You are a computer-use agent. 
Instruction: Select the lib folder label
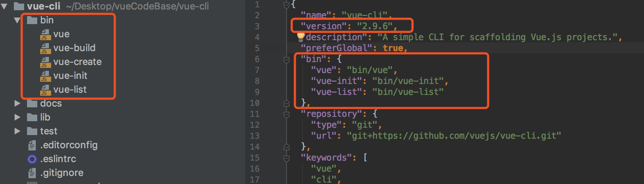[45, 118]
